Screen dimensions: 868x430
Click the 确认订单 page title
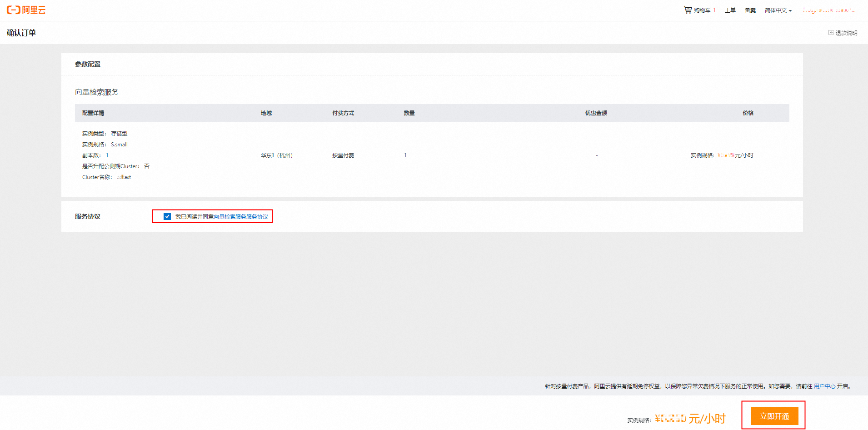[x=21, y=33]
